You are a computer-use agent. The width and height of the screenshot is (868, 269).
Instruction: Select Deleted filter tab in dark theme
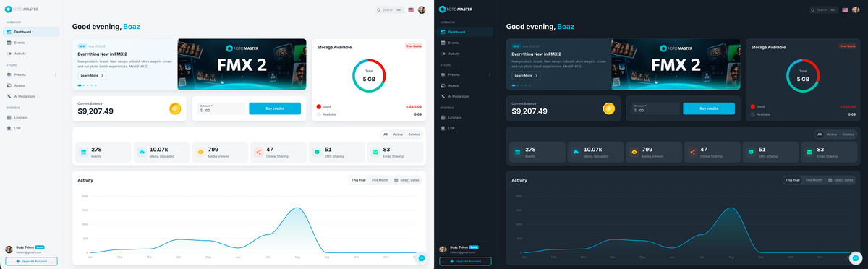pos(848,134)
